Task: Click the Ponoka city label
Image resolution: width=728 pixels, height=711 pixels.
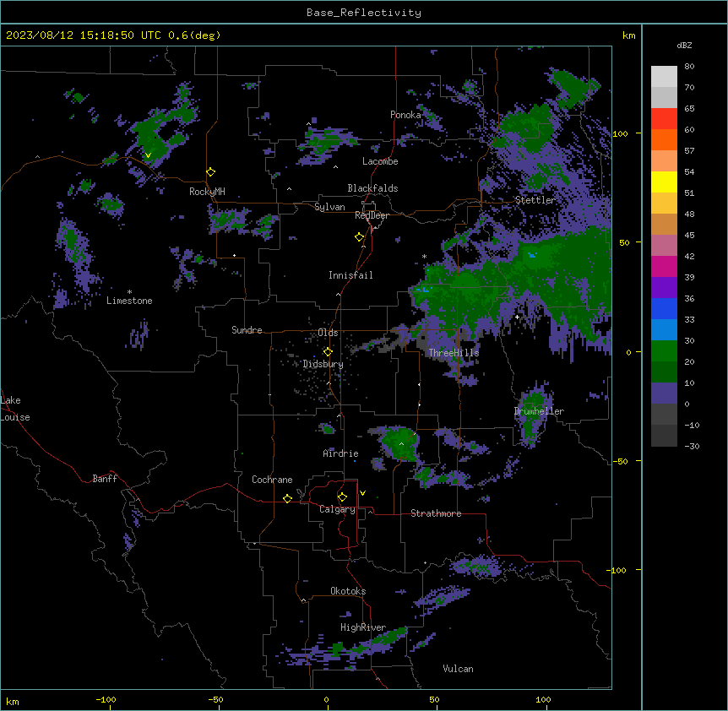Action: [x=405, y=115]
